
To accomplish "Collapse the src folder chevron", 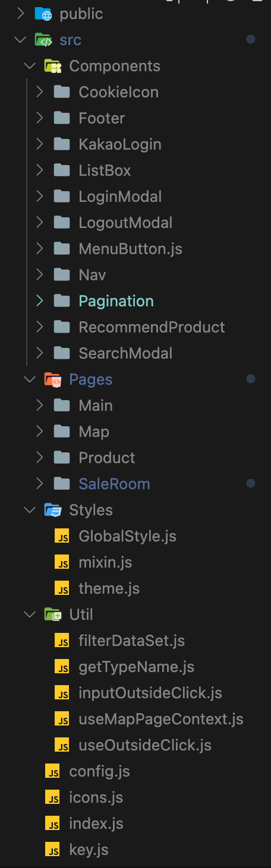I will click(x=21, y=40).
